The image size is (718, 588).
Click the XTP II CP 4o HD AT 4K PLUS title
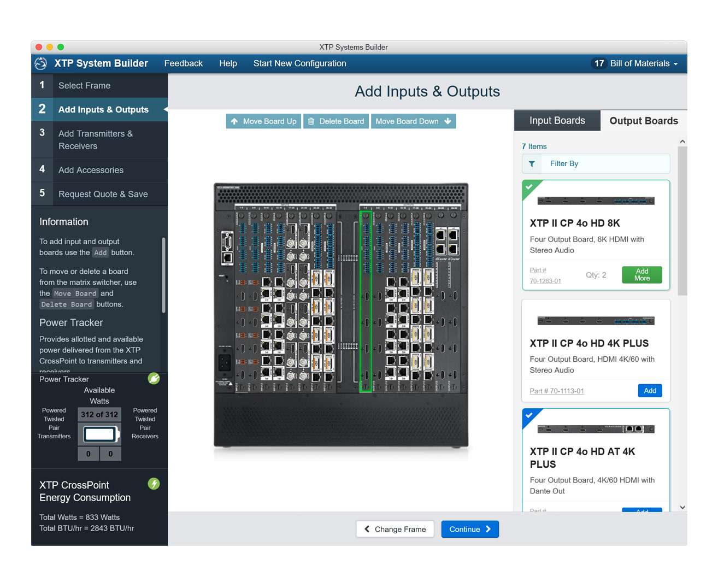[x=582, y=458]
